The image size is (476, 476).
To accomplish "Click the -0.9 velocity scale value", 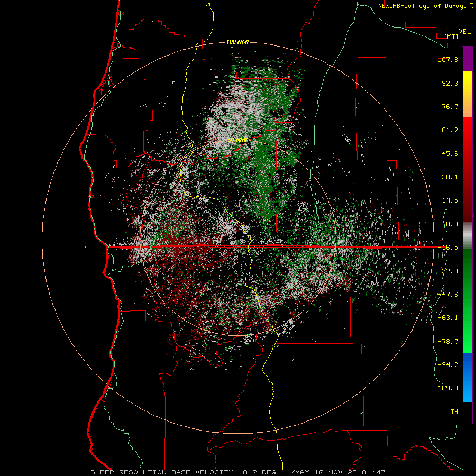I will (x=450, y=224).
